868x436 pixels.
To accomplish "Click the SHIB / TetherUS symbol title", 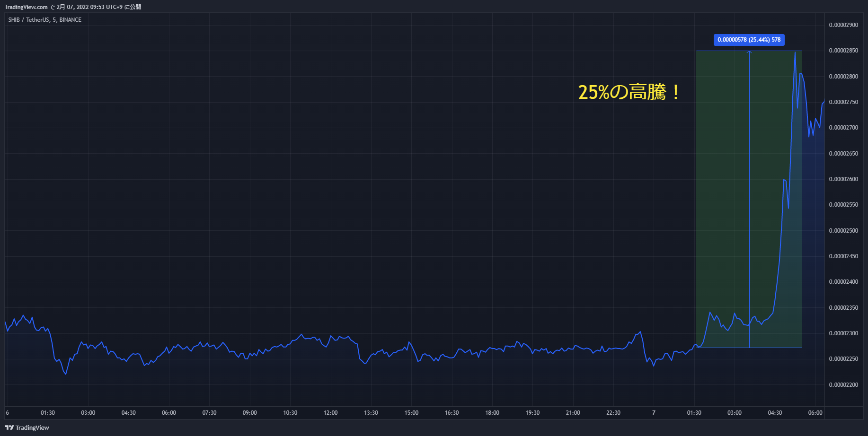I will click(45, 20).
